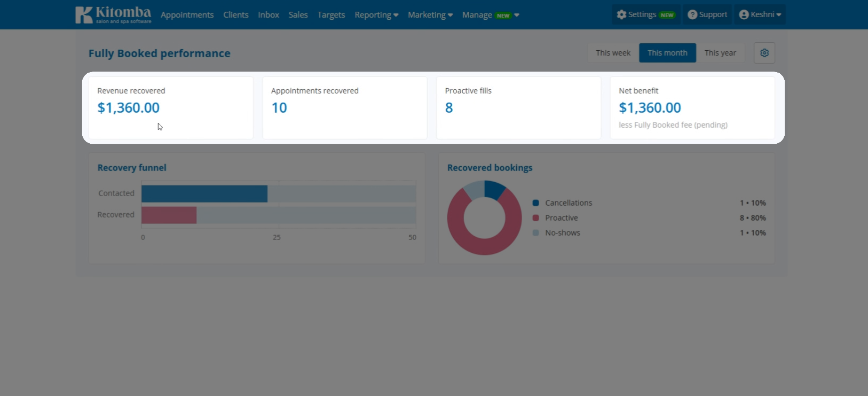Click the Contacted bar in Recovery funnel
Image resolution: width=868 pixels, height=396 pixels.
204,194
